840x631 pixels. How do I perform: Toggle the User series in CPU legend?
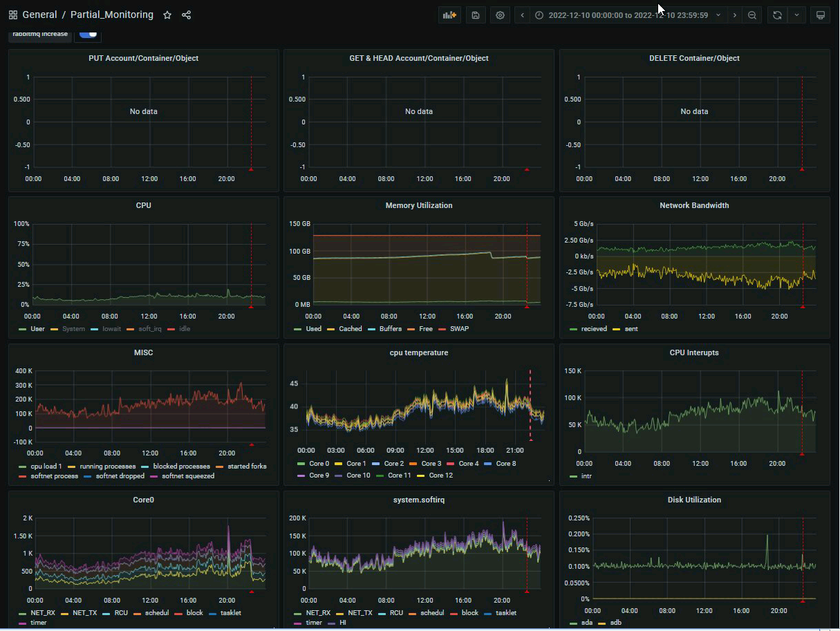pos(37,329)
